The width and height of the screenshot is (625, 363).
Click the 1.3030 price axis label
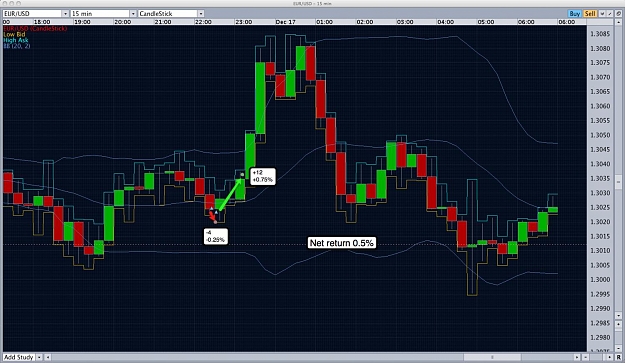[x=600, y=193]
